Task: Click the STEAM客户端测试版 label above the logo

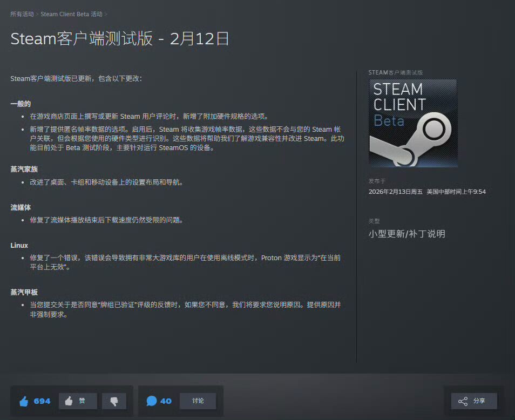Action: click(396, 72)
